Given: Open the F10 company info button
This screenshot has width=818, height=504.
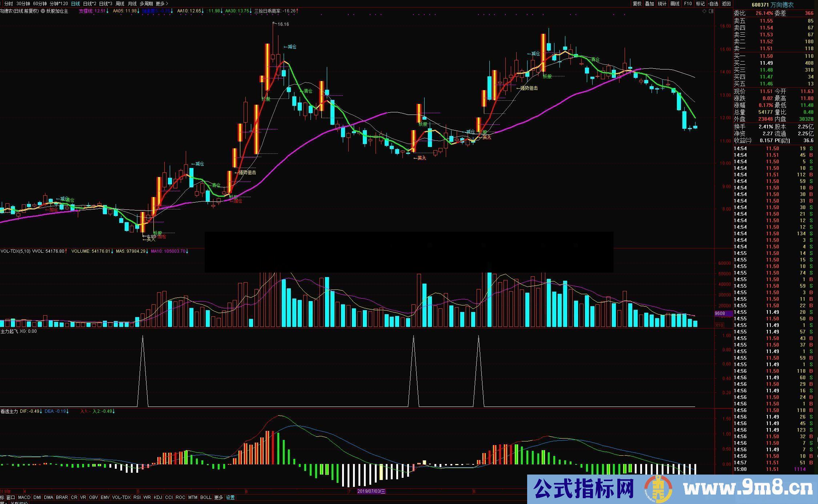Looking at the screenshot, I should 688,4.
